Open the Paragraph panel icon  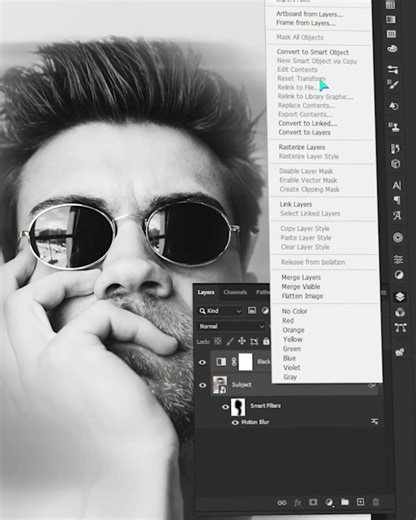coord(397,200)
